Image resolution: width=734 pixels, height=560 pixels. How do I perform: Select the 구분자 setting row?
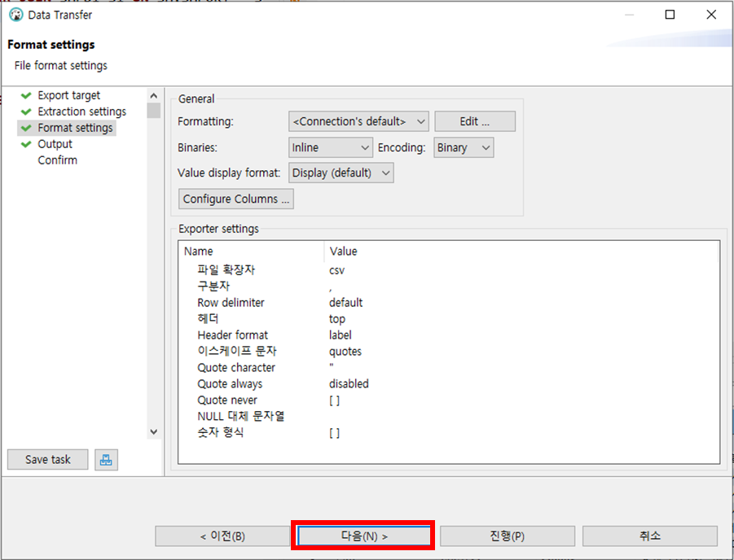213,287
